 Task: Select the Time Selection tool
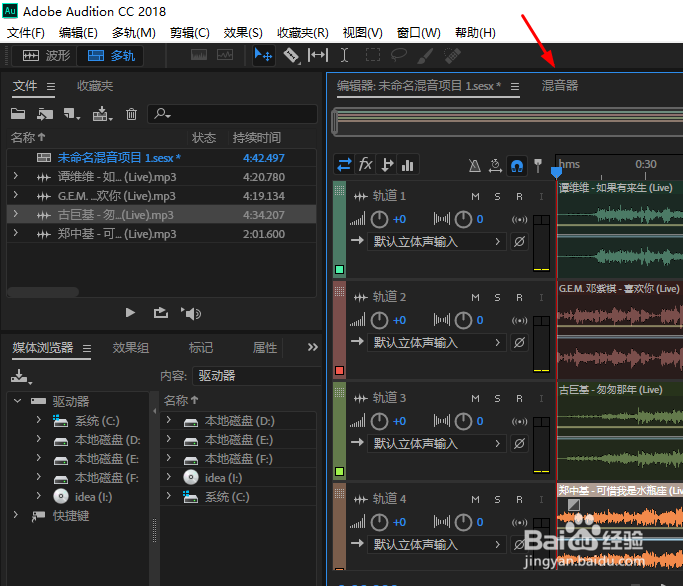344,55
